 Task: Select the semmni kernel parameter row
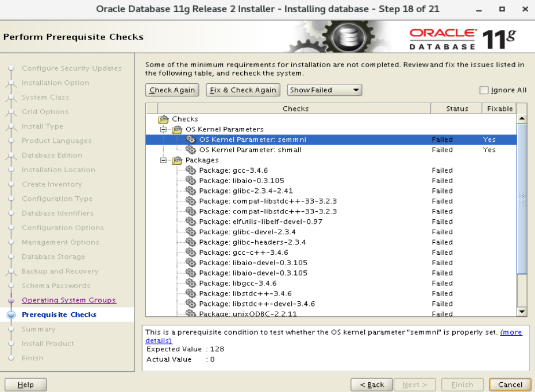pyautogui.click(x=331, y=139)
